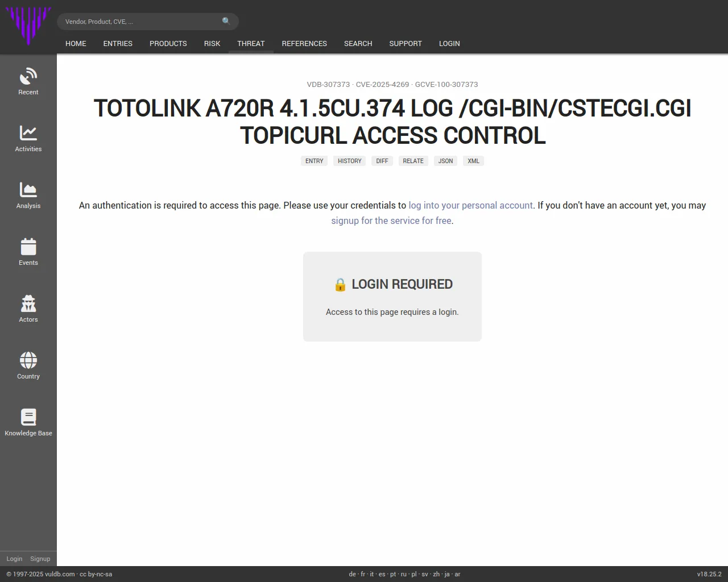Click the VDB-307373 identifier text

click(328, 84)
